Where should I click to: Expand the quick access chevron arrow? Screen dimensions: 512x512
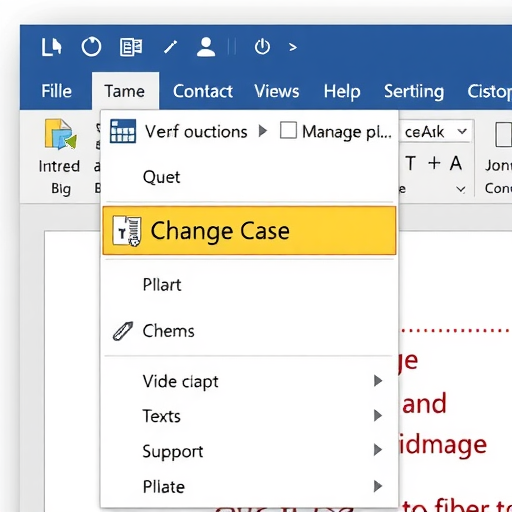[x=293, y=47]
